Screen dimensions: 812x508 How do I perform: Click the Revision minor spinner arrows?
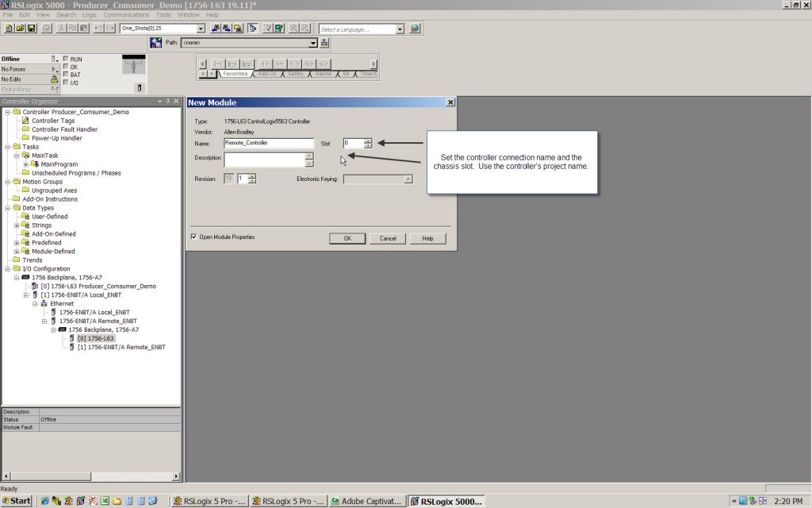tap(251, 179)
